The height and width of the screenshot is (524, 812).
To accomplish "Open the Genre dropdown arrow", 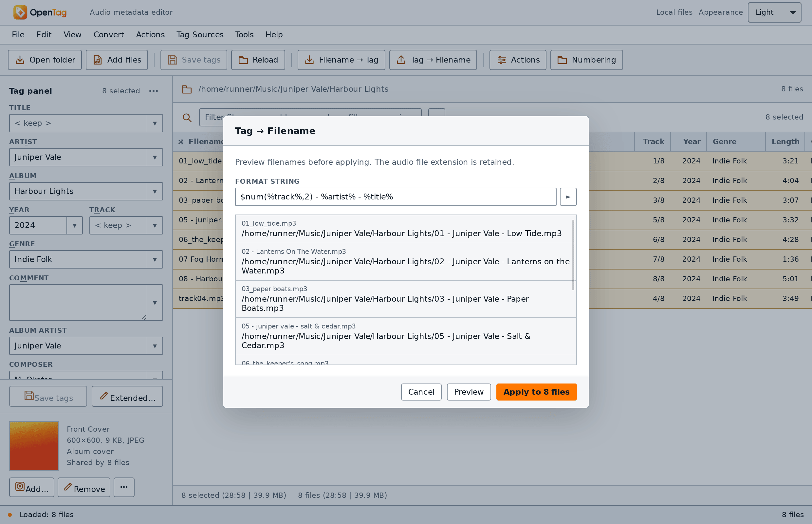I will pos(155,259).
